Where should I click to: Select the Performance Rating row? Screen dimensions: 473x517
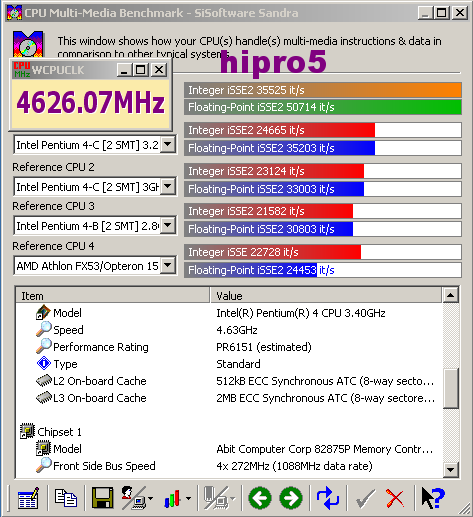tap(229, 347)
